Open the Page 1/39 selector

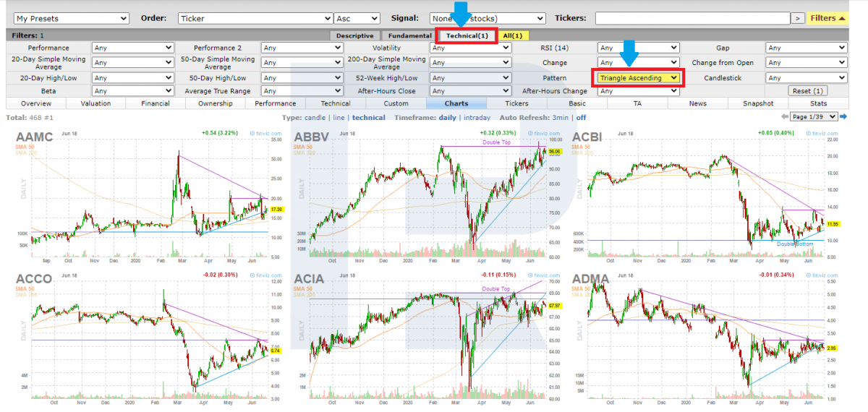tap(814, 117)
